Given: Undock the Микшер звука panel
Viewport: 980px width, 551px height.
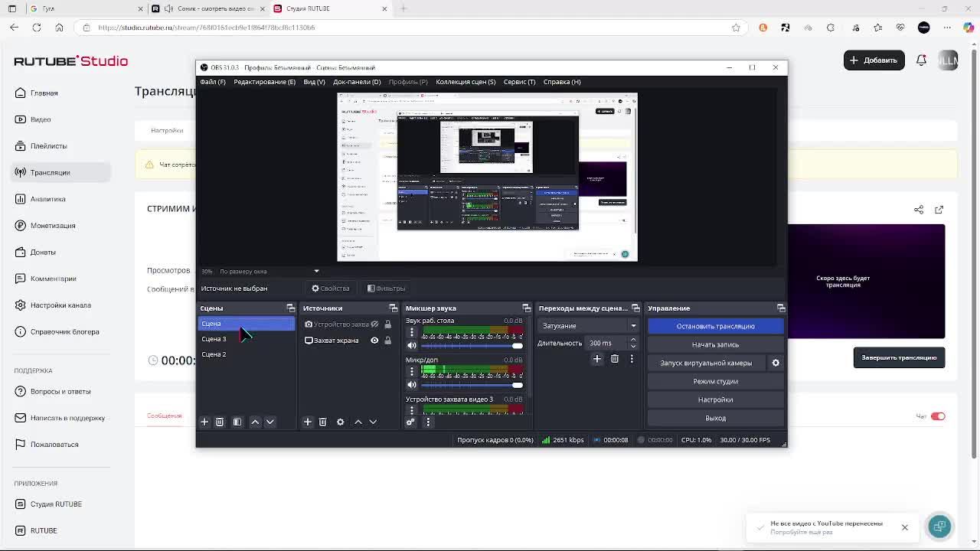Looking at the screenshot, I should click(x=528, y=308).
